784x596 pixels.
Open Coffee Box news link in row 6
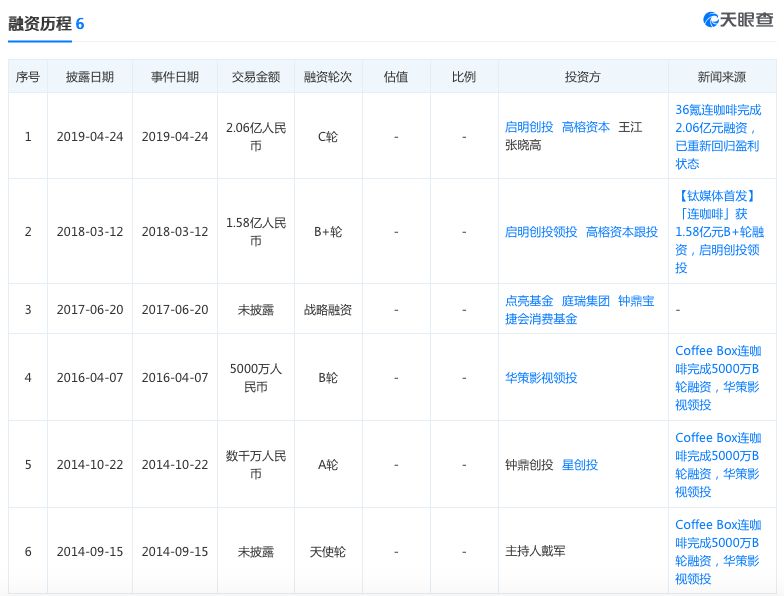pos(718,552)
